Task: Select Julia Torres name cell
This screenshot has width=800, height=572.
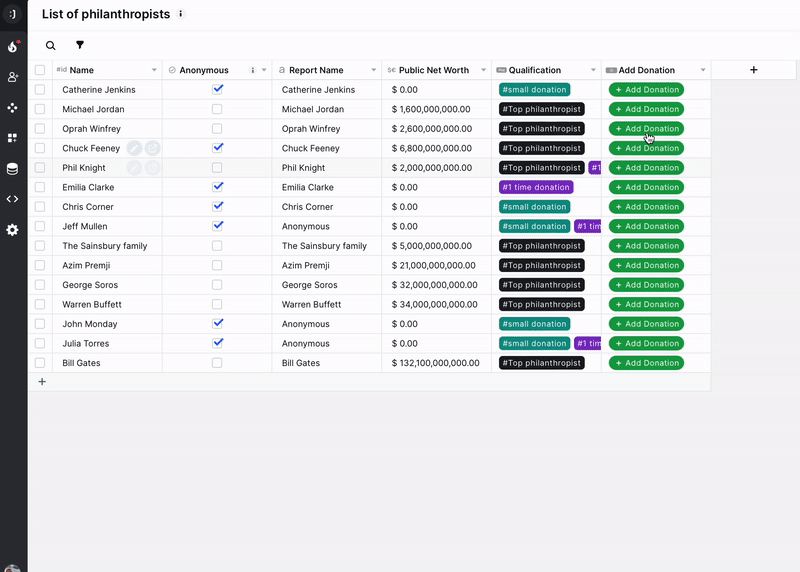Action: pyautogui.click(x=107, y=343)
